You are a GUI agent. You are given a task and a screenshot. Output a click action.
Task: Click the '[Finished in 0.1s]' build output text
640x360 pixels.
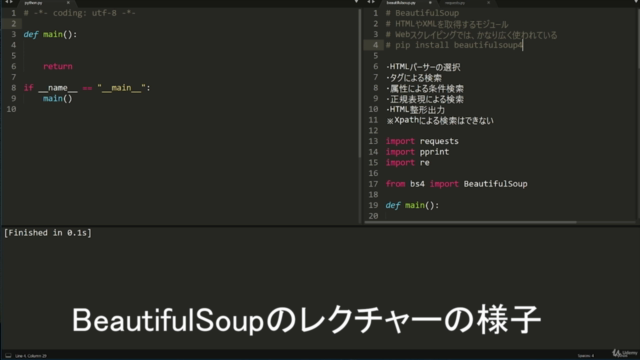pos(48,233)
